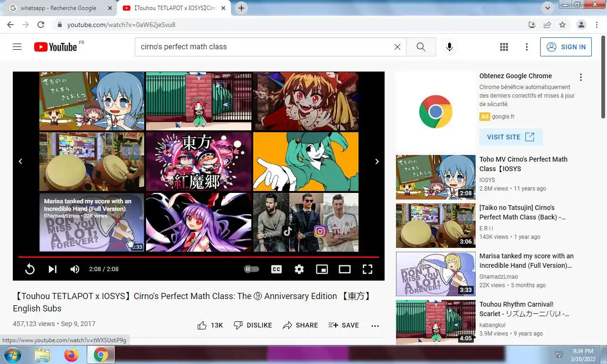This screenshot has width=607, height=364.
Task: Toggle subtitles with CC button
Action: coord(276,269)
